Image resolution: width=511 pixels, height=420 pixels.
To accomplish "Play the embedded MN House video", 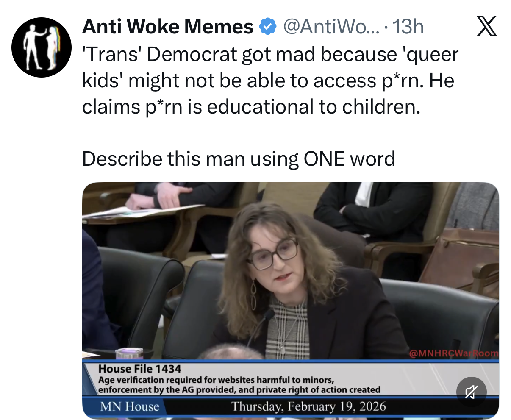I will 291,300.
